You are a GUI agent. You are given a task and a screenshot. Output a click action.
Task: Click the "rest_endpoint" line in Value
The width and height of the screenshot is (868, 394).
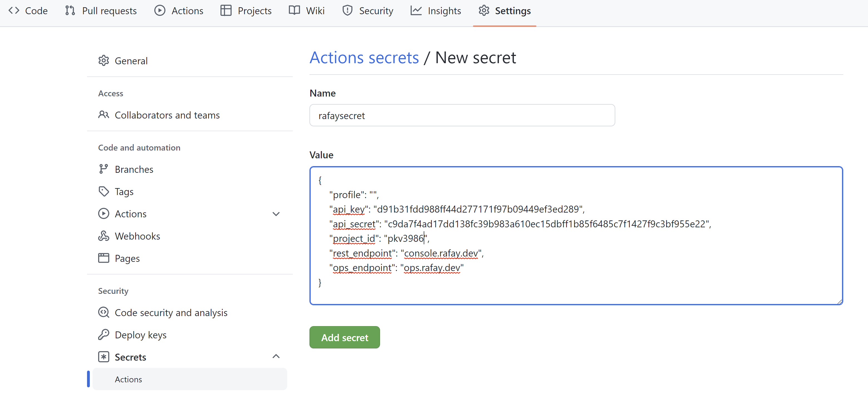click(x=406, y=253)
